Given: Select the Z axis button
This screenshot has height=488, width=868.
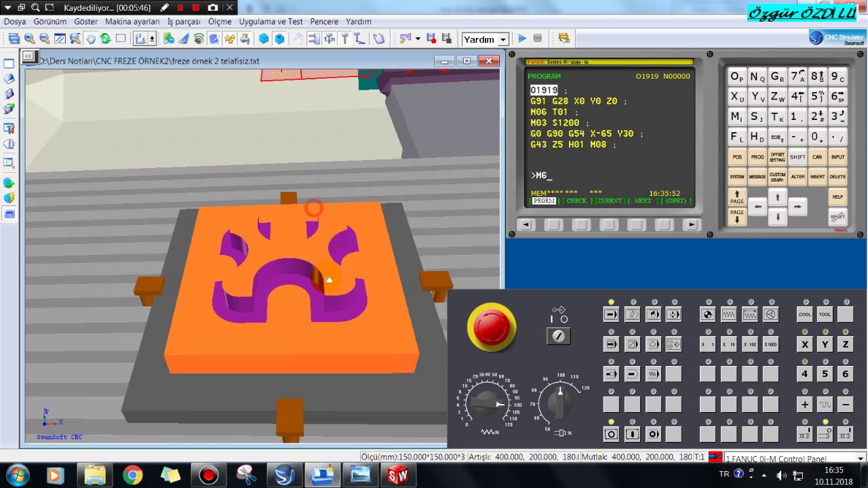Looking at the screenshot, I should pos(846,344).
